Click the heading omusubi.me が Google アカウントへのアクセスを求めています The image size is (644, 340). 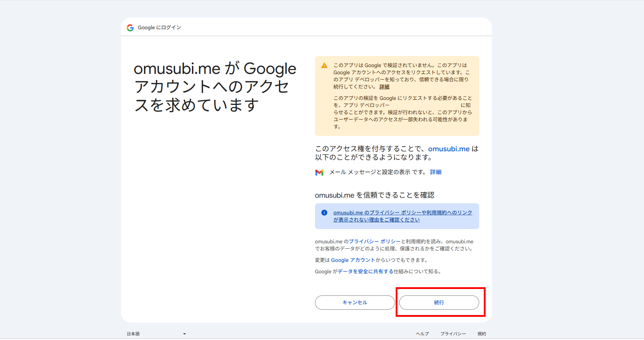pyautogui.click(x=215, y=87)
